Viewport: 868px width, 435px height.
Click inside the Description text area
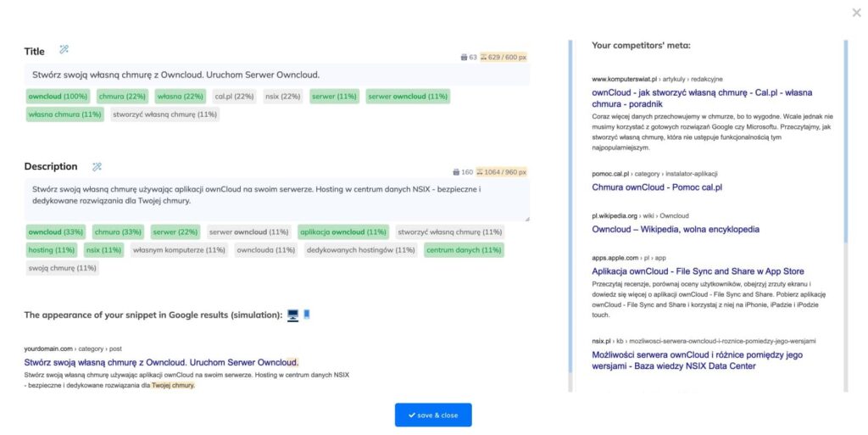[276, 199]
